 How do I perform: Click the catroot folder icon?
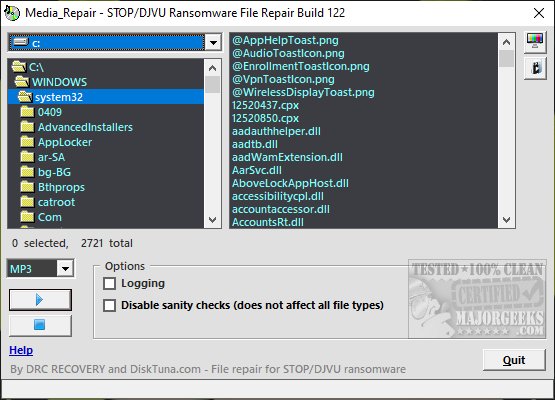(x=27, y=202)
